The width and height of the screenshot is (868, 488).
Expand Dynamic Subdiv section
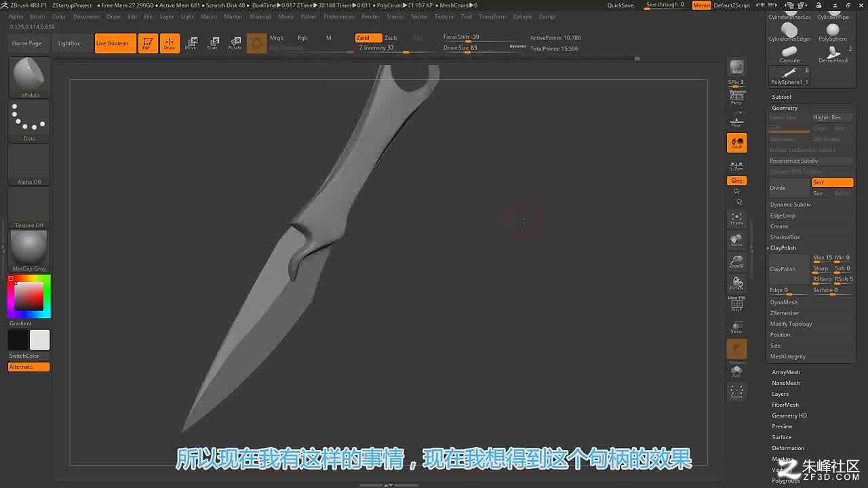791,205
